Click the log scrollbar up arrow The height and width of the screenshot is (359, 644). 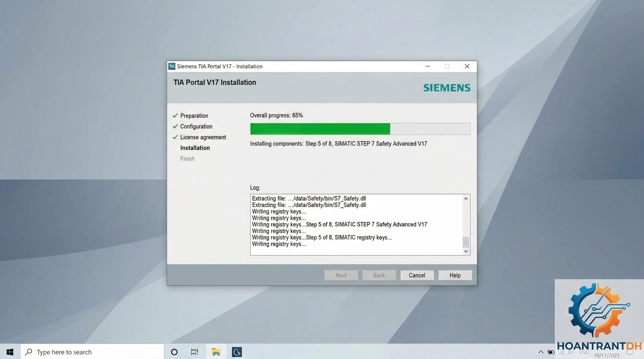pos(466,199)
